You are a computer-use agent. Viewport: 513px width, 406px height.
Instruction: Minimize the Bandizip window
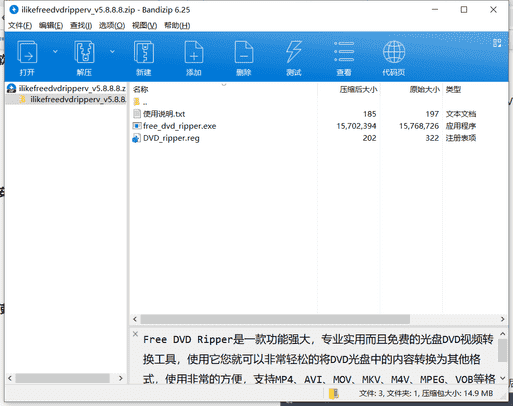[435, 10]
